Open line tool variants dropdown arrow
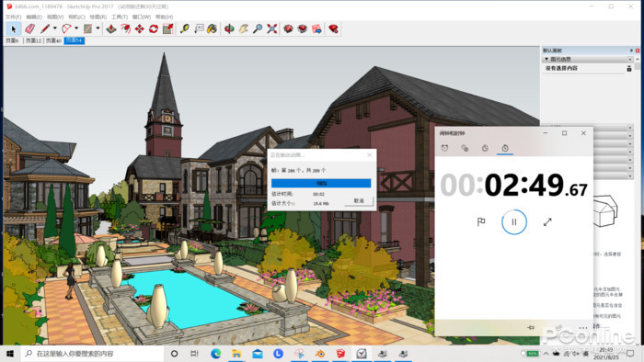The height and width of the screenshot is (362, 644). (x=54, y=28)
